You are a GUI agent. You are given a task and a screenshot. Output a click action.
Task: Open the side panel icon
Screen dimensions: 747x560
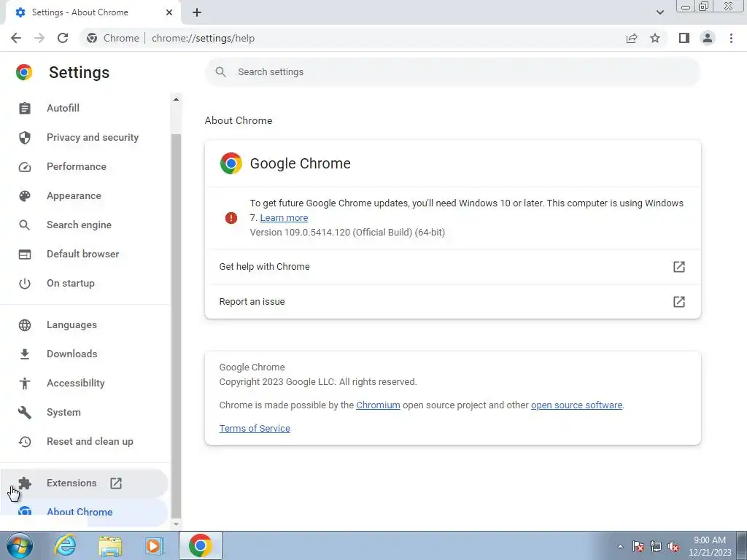coord(684,38)
